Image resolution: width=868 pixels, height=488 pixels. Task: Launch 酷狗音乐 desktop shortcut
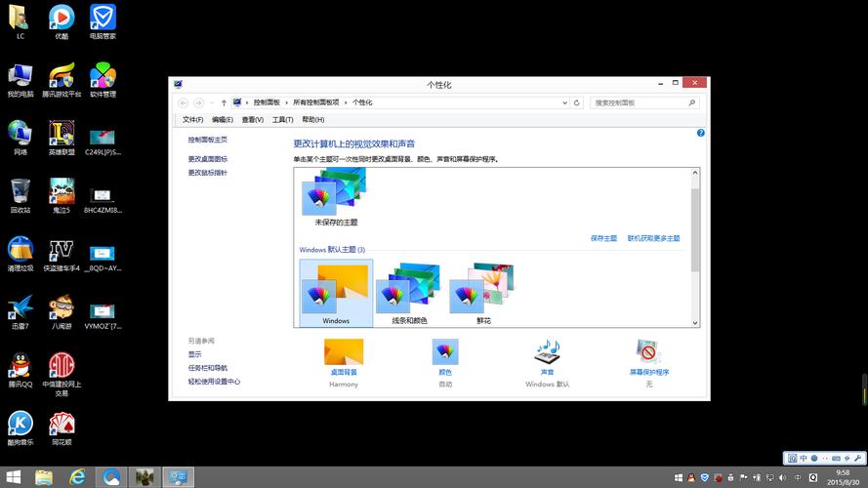[20, 428]
